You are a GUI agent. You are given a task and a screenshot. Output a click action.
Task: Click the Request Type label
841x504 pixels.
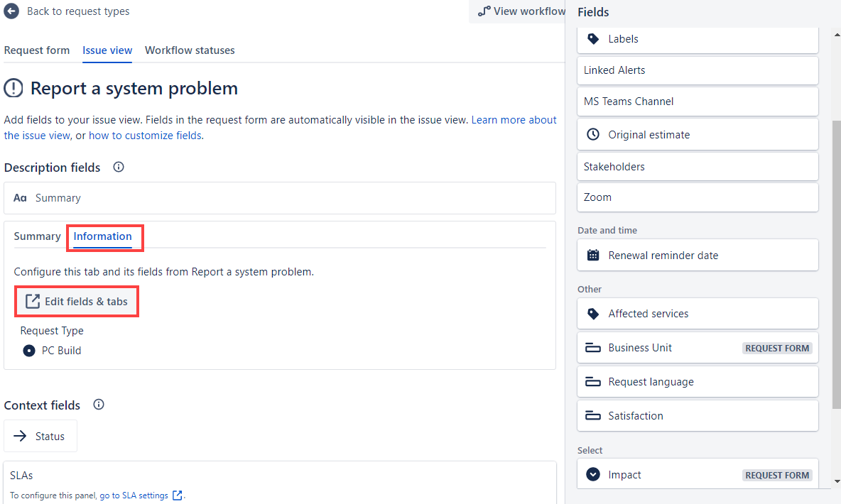pos(52,331)
